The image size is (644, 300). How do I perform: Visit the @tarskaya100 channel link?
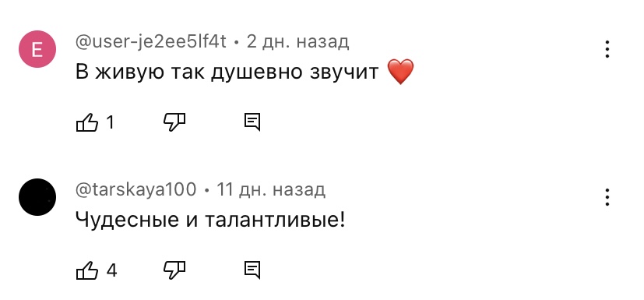pyautogui.click(x=136, y=190)
